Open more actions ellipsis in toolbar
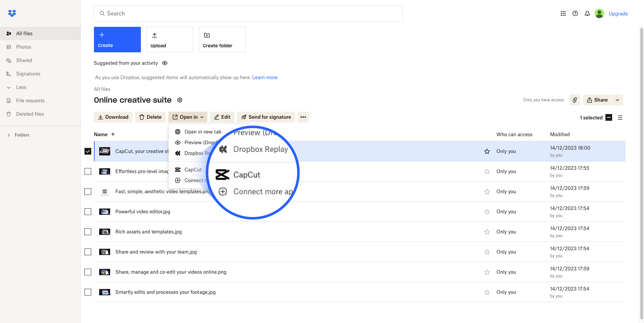The image size is (644, 323). pyautogui.click(x=303, y=117)
